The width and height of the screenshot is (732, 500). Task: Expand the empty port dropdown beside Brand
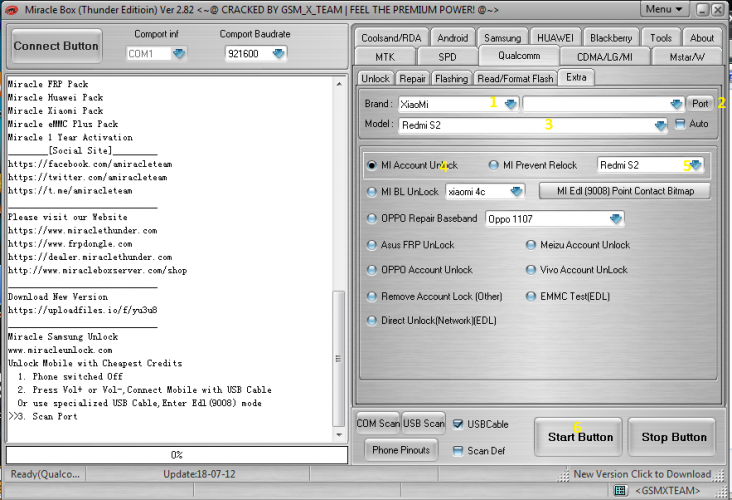(x=676, y=104)
